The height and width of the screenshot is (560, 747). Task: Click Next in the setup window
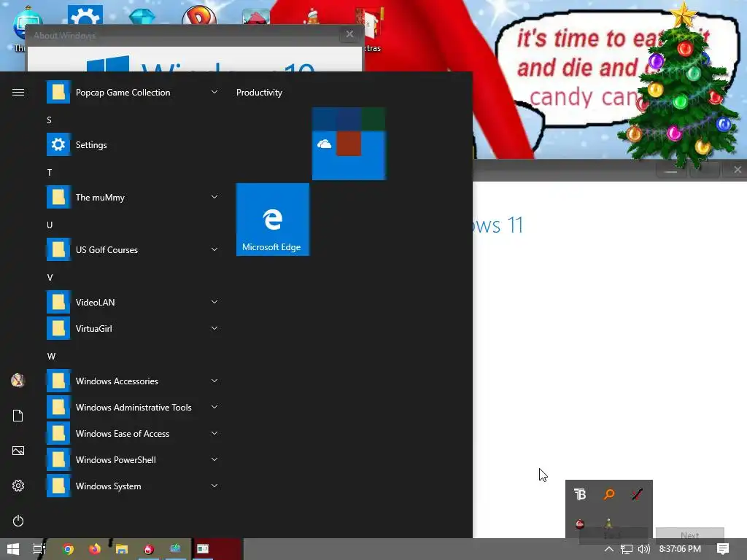click(x=689, y=535)
